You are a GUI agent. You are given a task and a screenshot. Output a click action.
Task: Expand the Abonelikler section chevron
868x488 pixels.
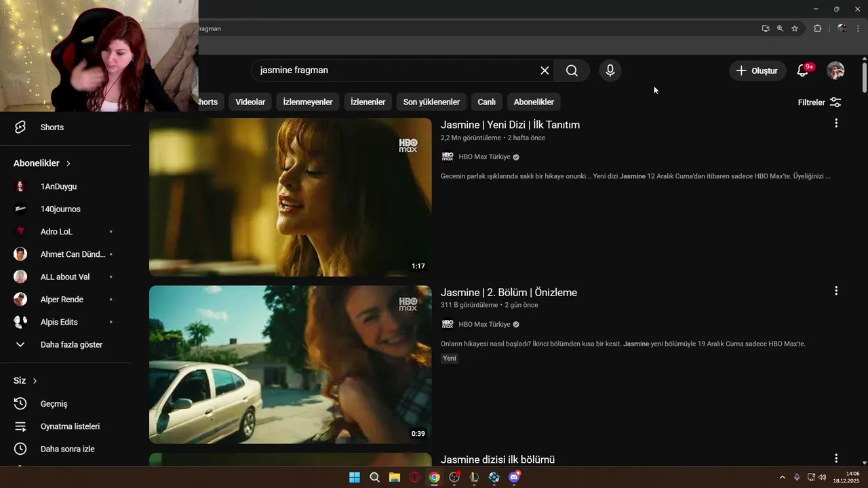[x=68, y=163]
